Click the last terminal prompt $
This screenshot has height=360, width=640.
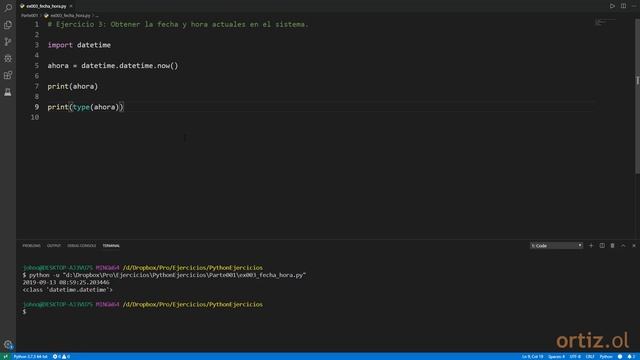[24, 312]
